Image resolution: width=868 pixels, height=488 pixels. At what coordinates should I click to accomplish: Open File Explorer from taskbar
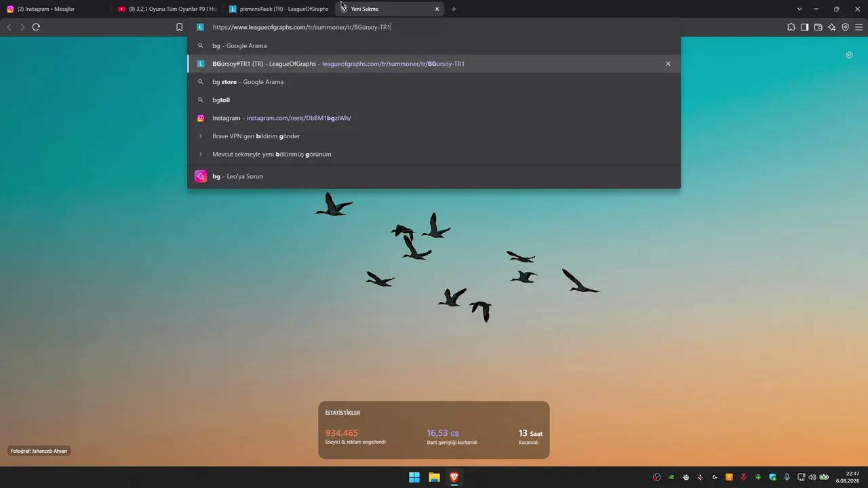tap(434, 477)
